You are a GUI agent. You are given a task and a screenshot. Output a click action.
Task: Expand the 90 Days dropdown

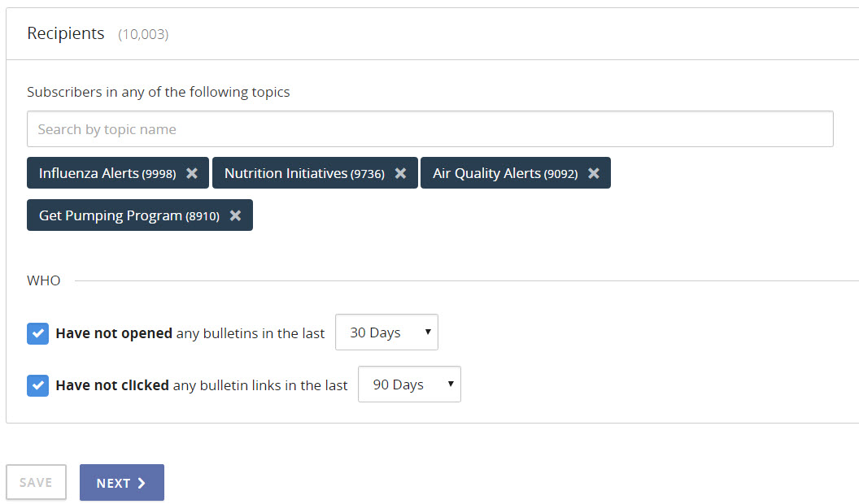(x=409, y=385)
